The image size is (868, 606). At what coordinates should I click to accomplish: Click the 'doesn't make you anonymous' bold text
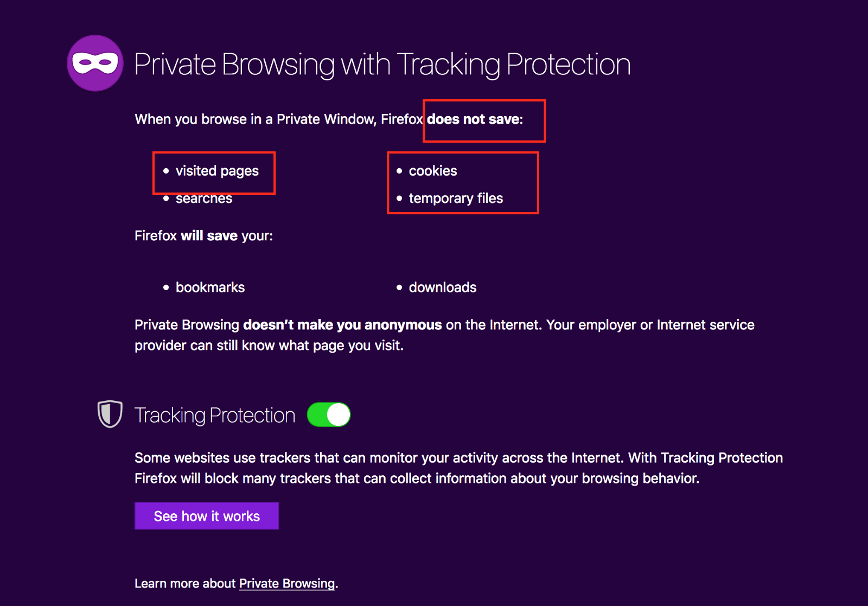coord(342,325)
